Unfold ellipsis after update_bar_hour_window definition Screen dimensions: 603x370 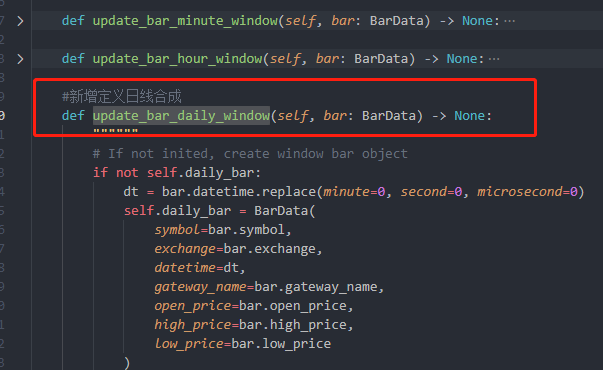(494, 59)
